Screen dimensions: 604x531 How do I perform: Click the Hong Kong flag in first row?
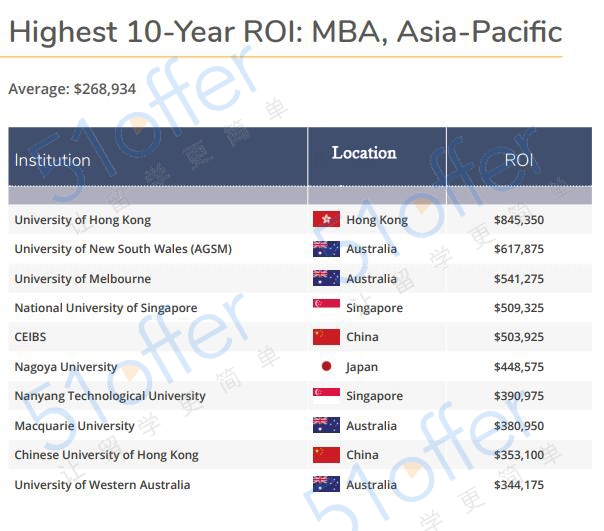click(x=326, y=220)
